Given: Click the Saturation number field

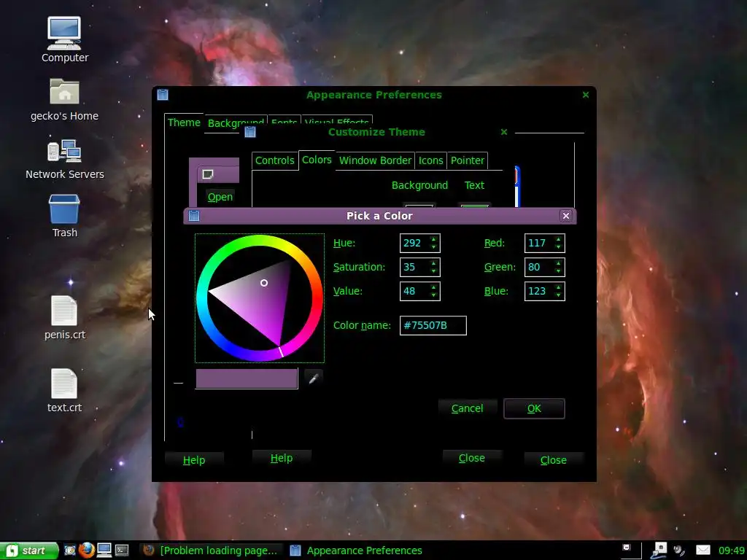Looking at the screenshot, I should coord(414,267).
